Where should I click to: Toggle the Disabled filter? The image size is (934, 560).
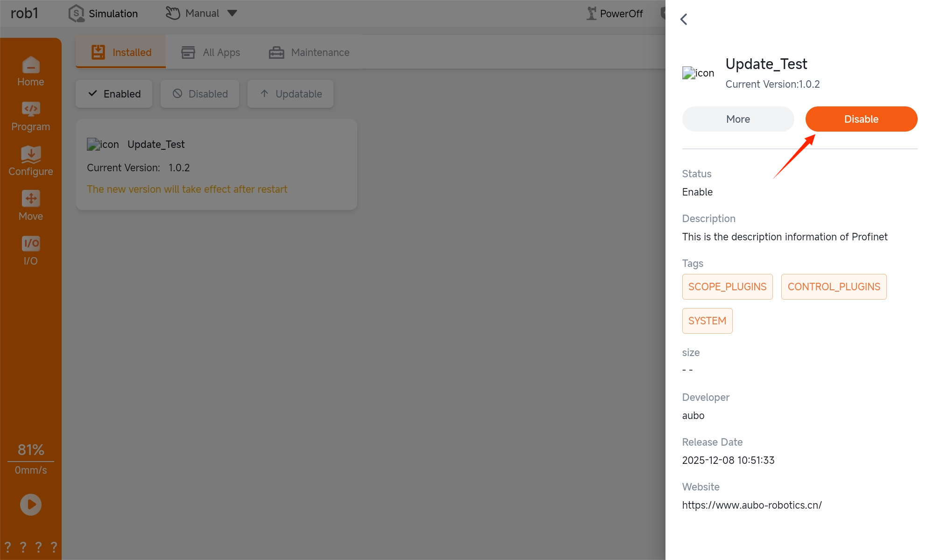200,94
